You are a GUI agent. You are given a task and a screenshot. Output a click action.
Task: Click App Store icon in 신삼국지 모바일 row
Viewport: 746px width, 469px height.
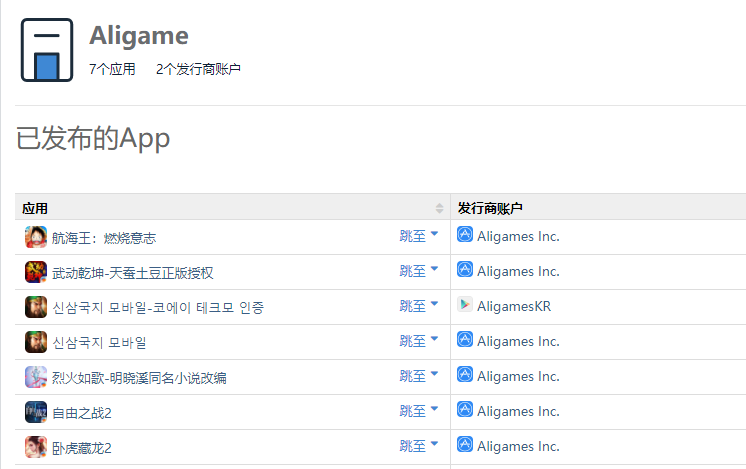pos(465,339)
